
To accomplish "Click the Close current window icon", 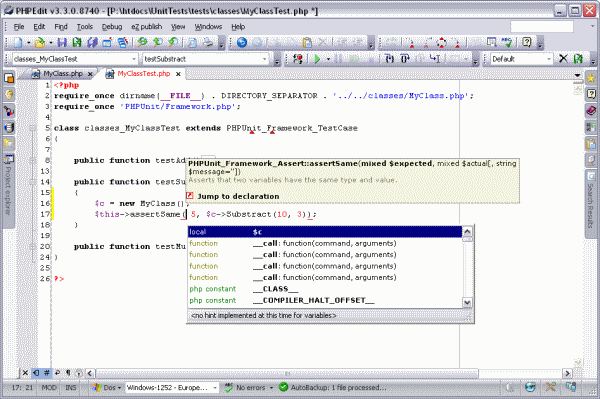I will pyautogui.click(x=107, y=42).
